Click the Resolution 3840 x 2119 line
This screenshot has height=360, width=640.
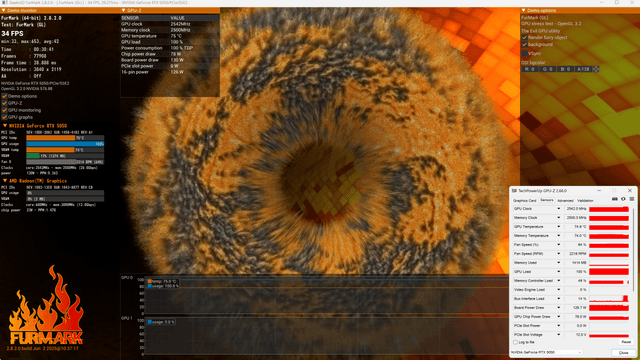pos(31,69)
